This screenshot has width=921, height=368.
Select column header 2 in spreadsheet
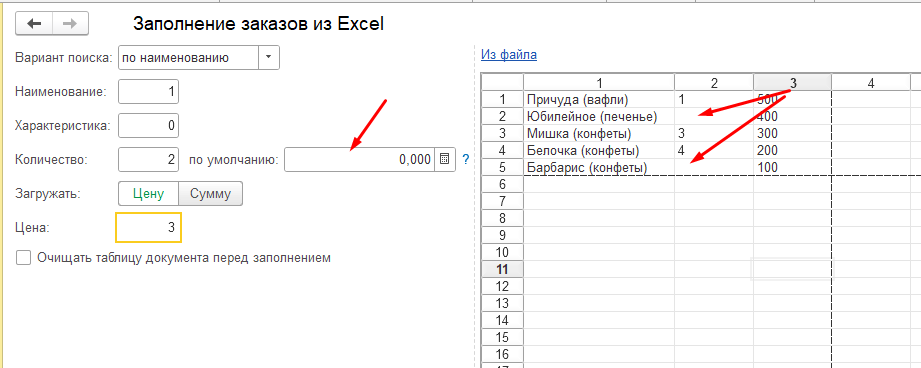(x=714, y=83)
